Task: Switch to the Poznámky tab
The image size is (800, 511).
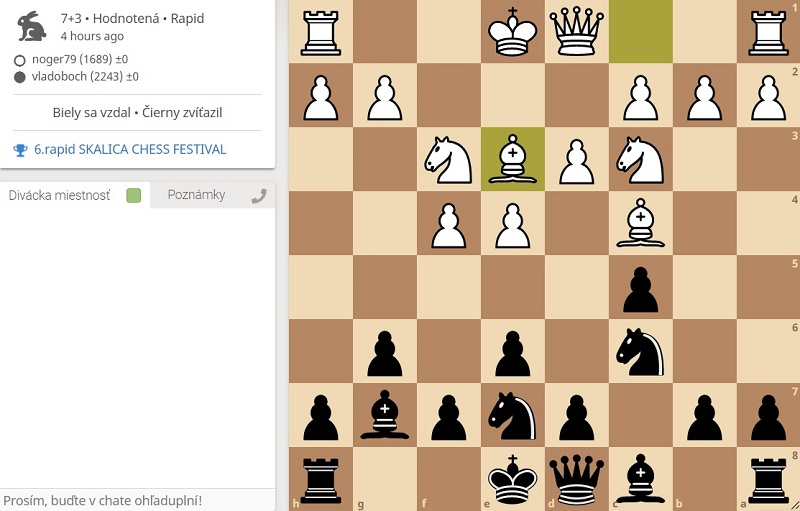Action: click(x=196, y=196)
